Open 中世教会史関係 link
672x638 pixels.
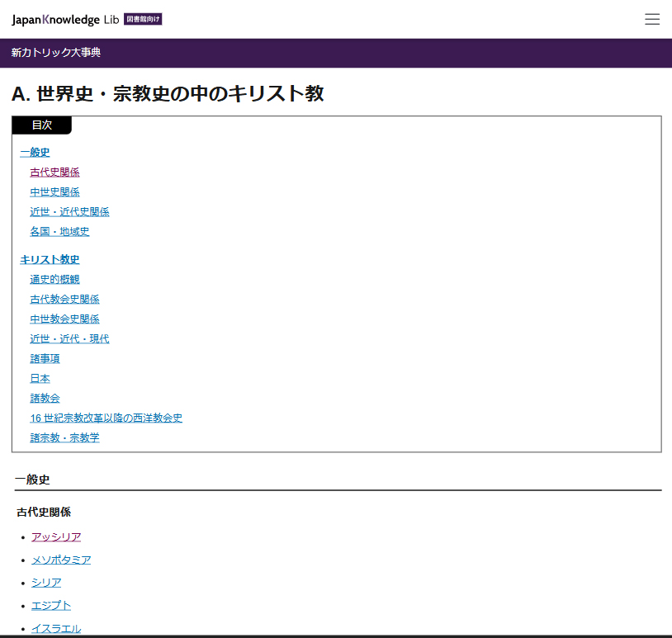point(64,319)
